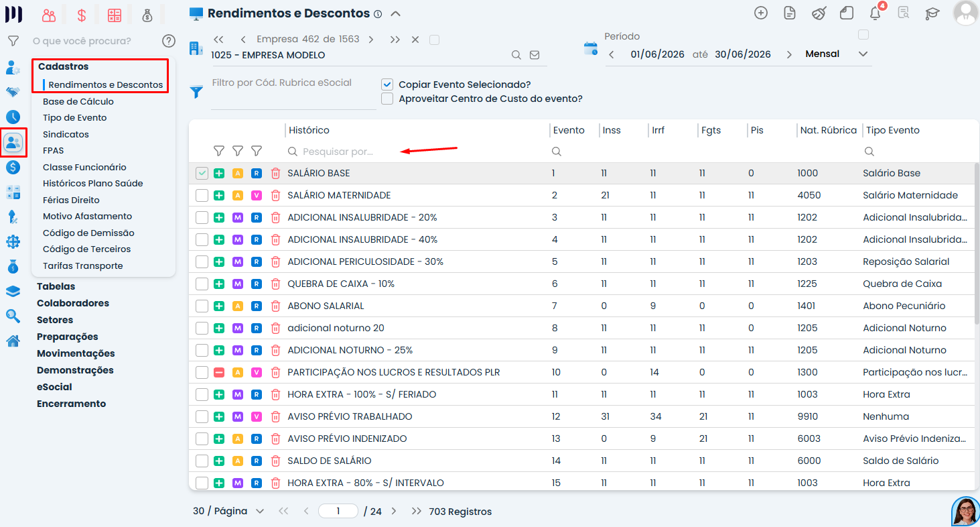
Task: Open the assistant chat avatar bottom right
Action: [x=965, y=512]
